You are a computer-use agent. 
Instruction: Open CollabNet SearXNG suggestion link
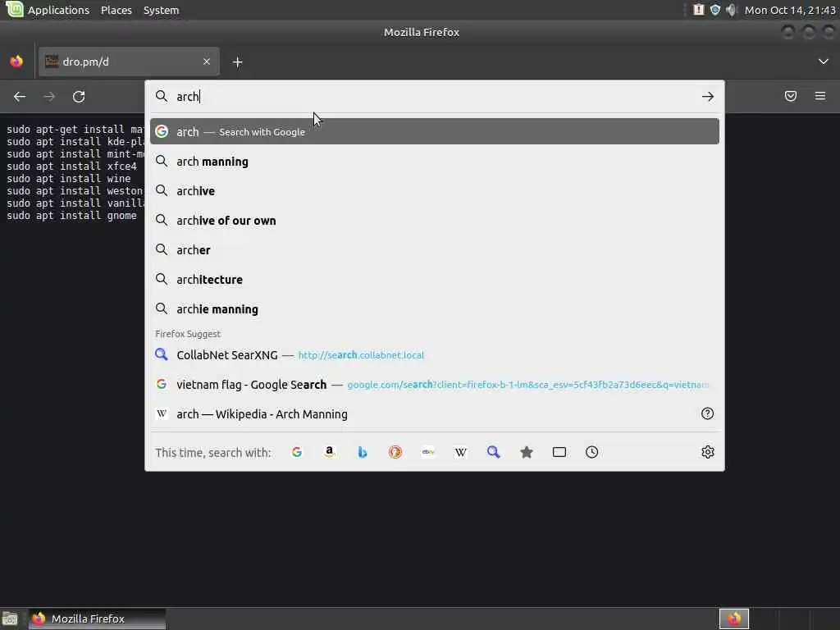coord(435,354)
